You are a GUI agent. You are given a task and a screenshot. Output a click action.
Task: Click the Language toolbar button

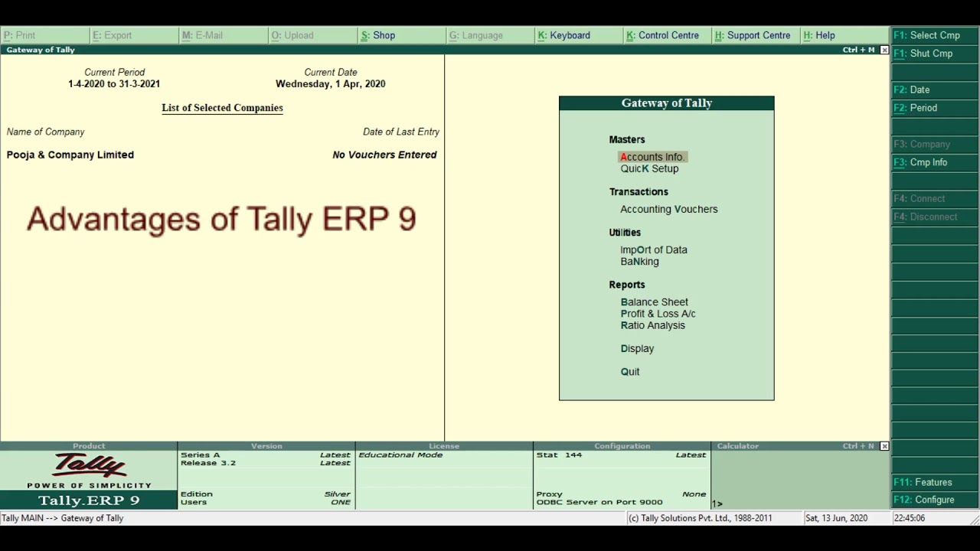pos(491,35)
